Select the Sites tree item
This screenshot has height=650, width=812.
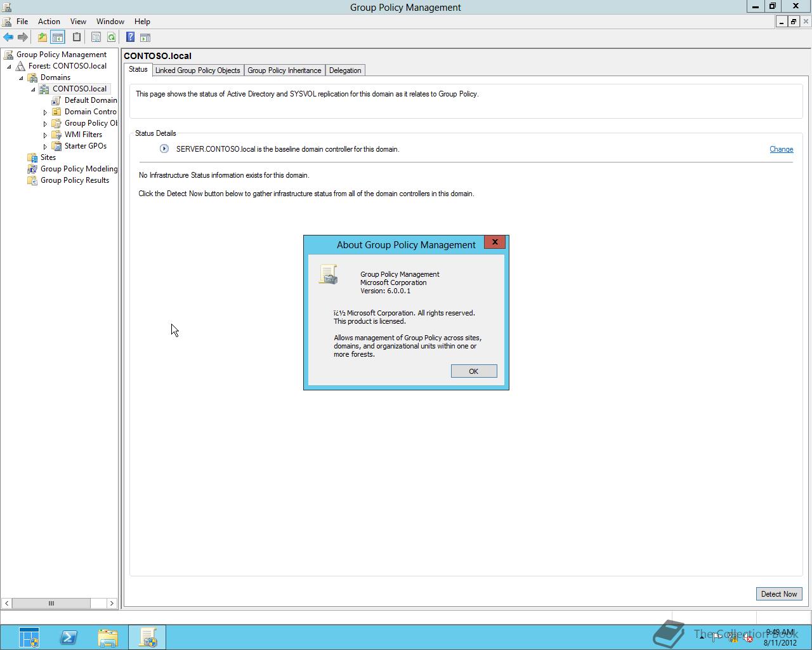(48, 157)
